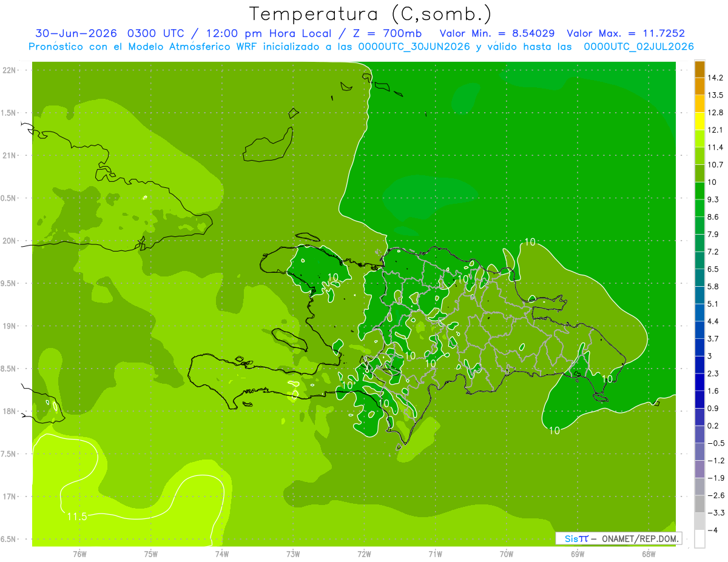Click the '18N' latitude label
Image resolution: width=728 pixels, height=562 pixels.
[x=10, y=411]
